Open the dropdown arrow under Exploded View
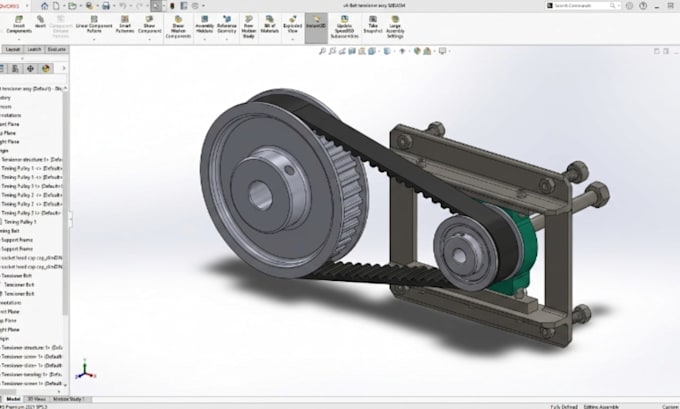The width and height of the screenshot is (680, 409). (293, 39)
